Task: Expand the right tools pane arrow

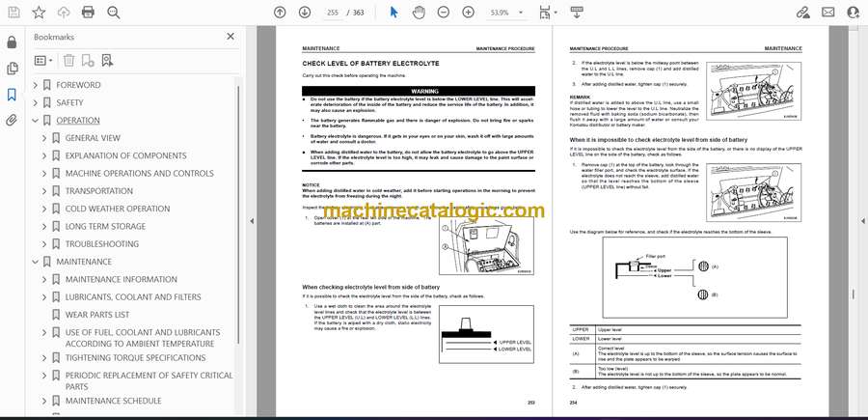Action: click(862, 221)
